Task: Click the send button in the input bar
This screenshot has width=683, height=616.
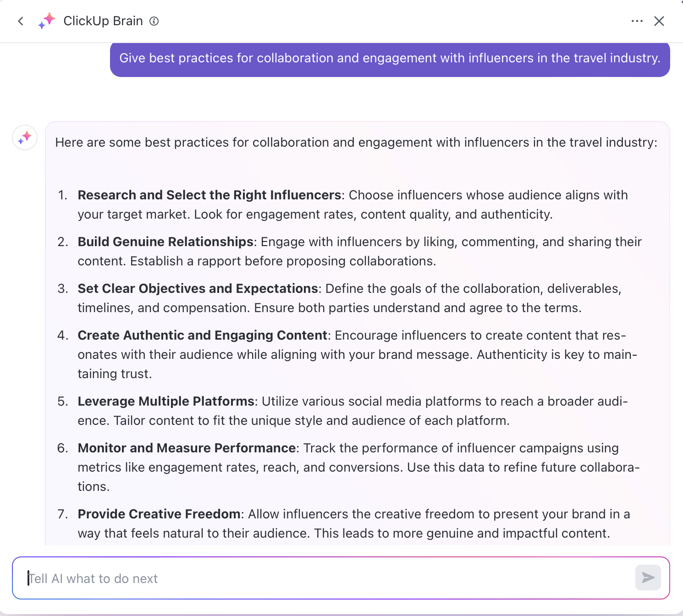Action: click(647, 578)
